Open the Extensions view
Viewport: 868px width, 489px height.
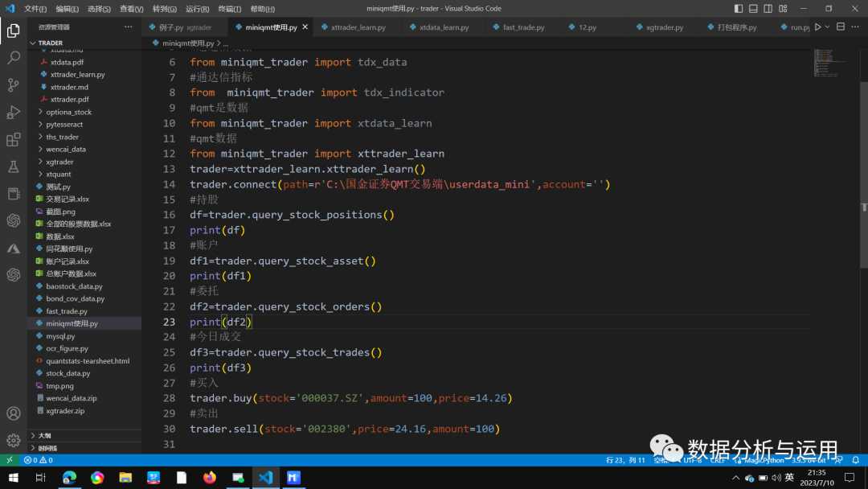(x=14, y=139)
